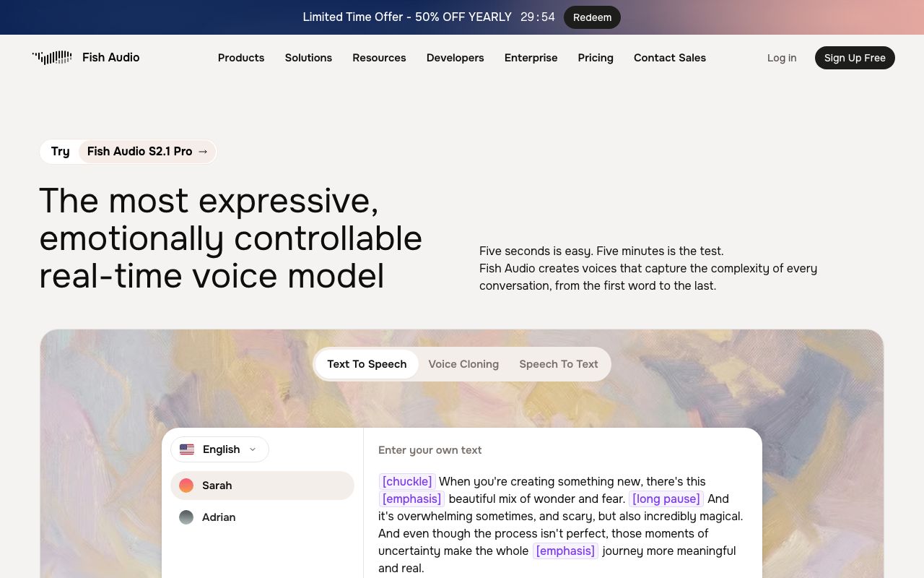
Task: Click the Log in link
Action: coord(782,58)
